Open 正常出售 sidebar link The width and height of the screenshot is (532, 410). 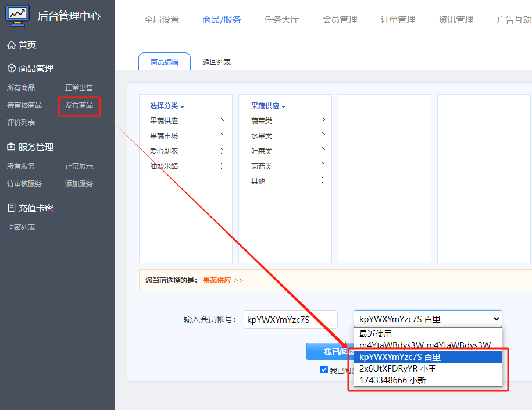[79, 88]
